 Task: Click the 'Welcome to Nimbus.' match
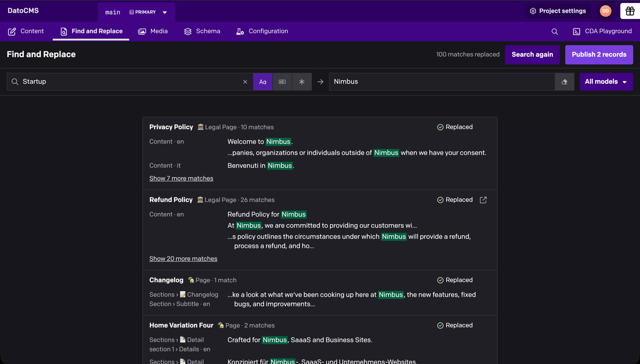(260, 142)
